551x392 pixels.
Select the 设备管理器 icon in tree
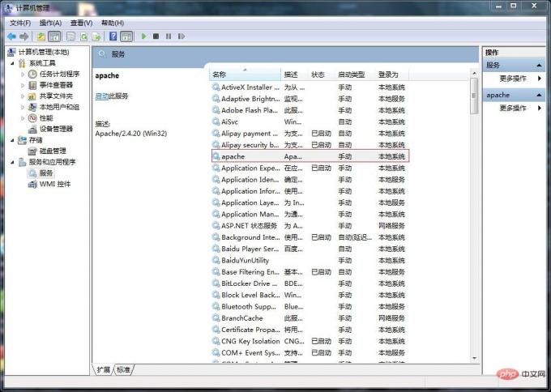tap(32, 129)
